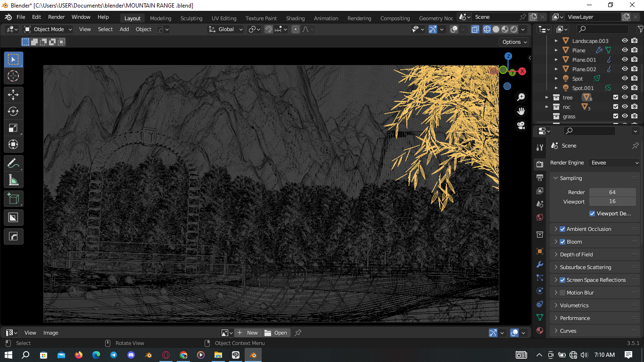This screenshot has height=362, width=644.
Task: Toggle snapping magnet icon
Action: [x=268, y=29]
